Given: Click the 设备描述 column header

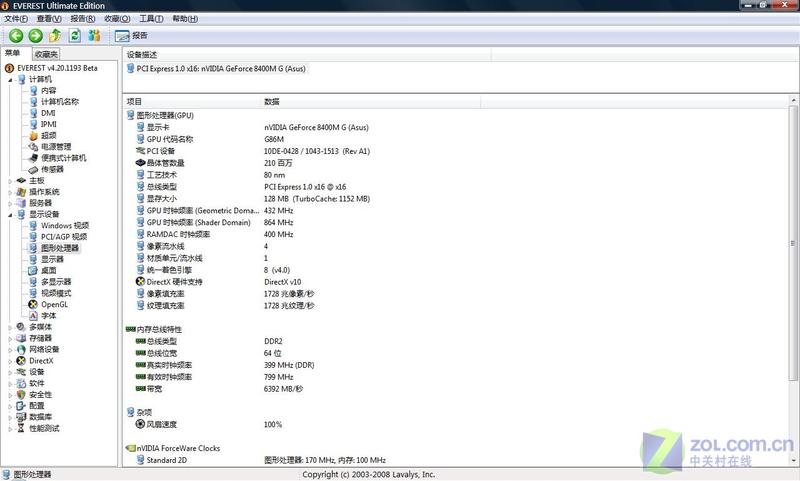Looking at the screenshot, I should point(307,55).
